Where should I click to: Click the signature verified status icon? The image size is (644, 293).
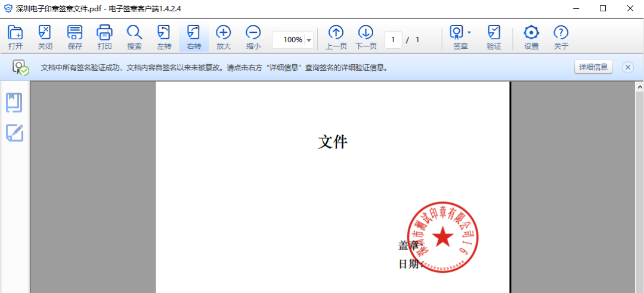coord(20,67)
